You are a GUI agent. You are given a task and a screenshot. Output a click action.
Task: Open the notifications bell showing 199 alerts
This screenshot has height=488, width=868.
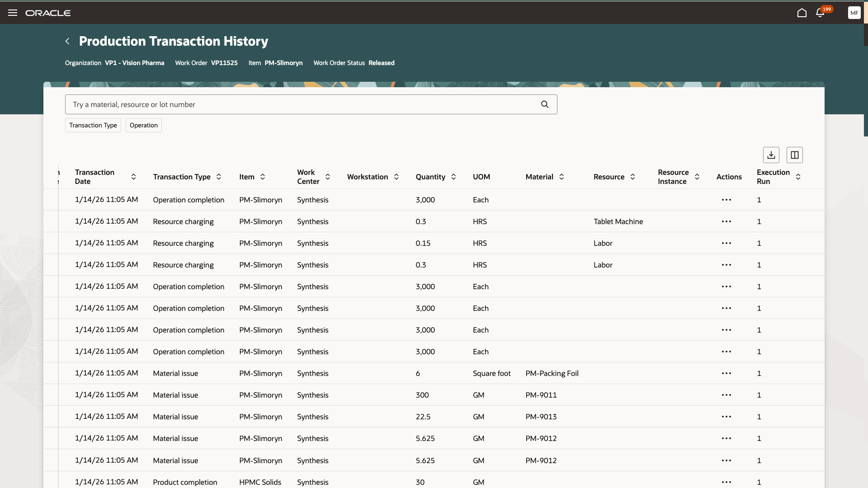(820, 13)
